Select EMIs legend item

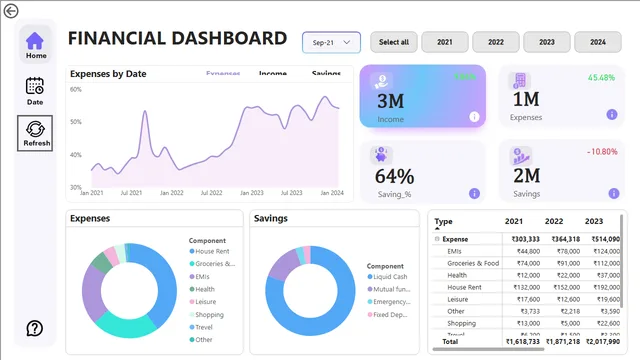[x=199, y=277]
